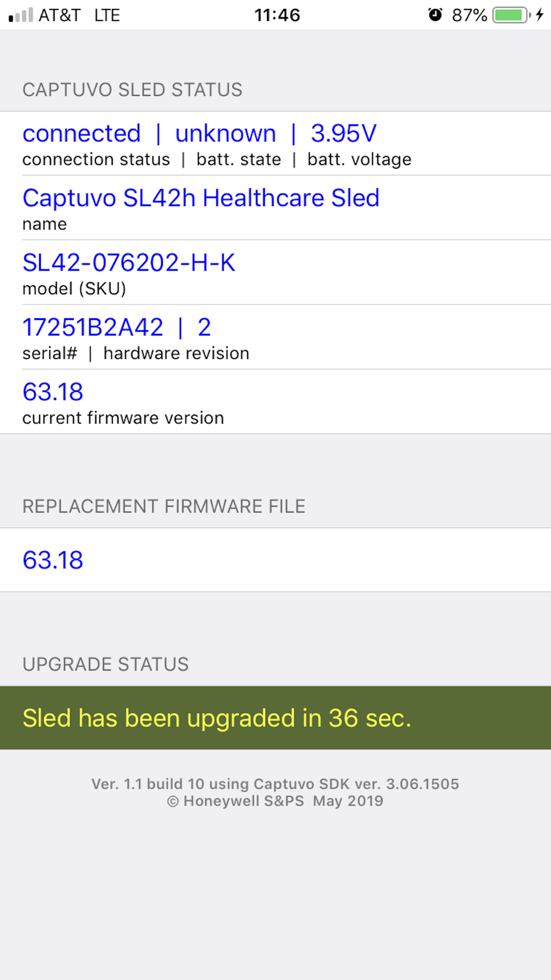Tap the alarm clock status icon
This screenshot has height=980, width=551.
[x=435, y=15]
